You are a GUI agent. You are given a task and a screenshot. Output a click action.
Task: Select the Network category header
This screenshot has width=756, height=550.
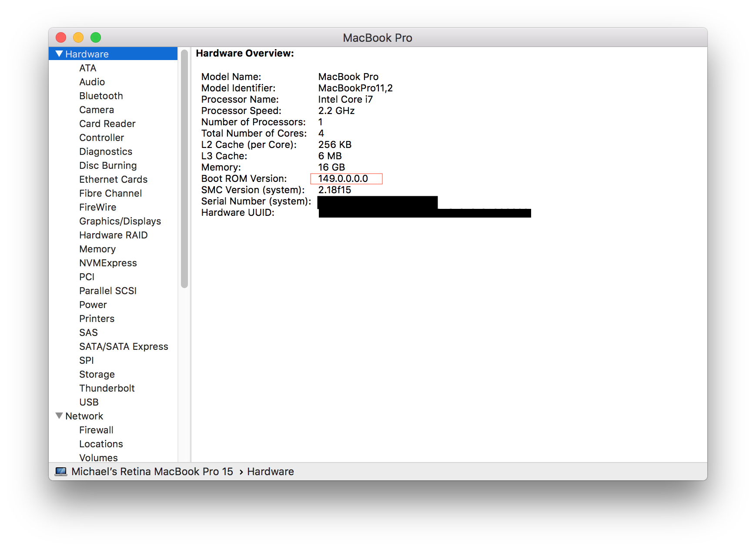84,416
